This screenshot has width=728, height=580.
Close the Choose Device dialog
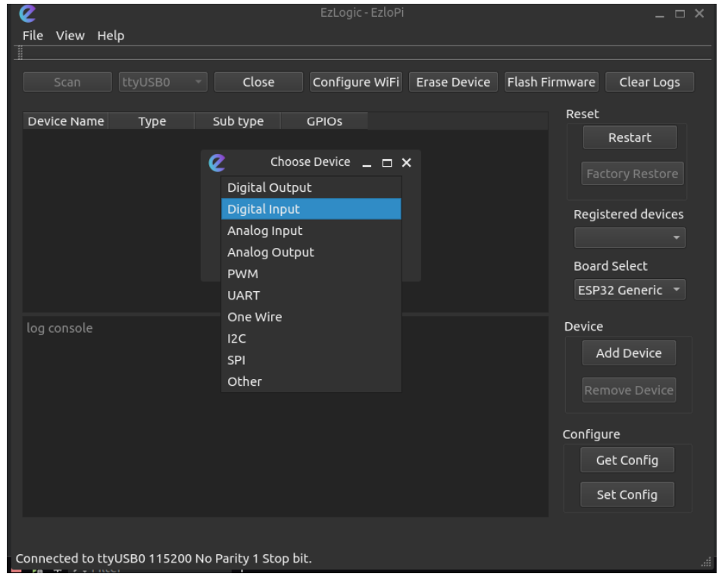coord(406,163)
